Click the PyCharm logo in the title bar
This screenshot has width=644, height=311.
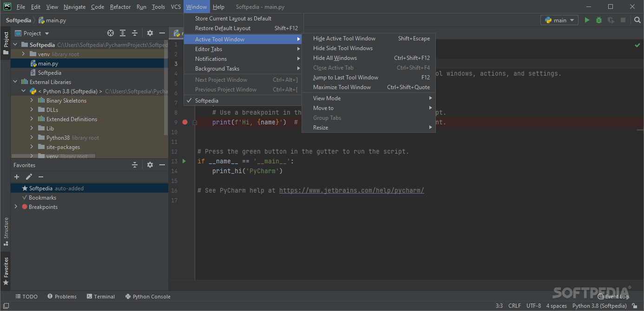coord(7,6)
